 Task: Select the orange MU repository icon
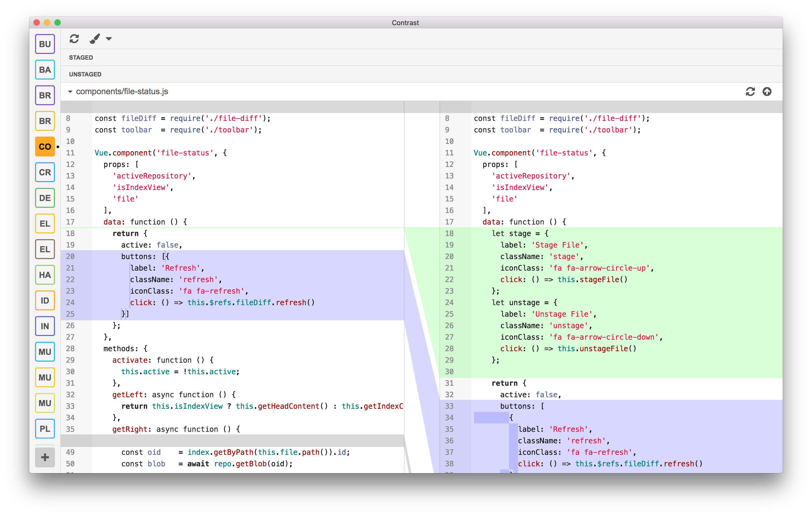[45, 377]
